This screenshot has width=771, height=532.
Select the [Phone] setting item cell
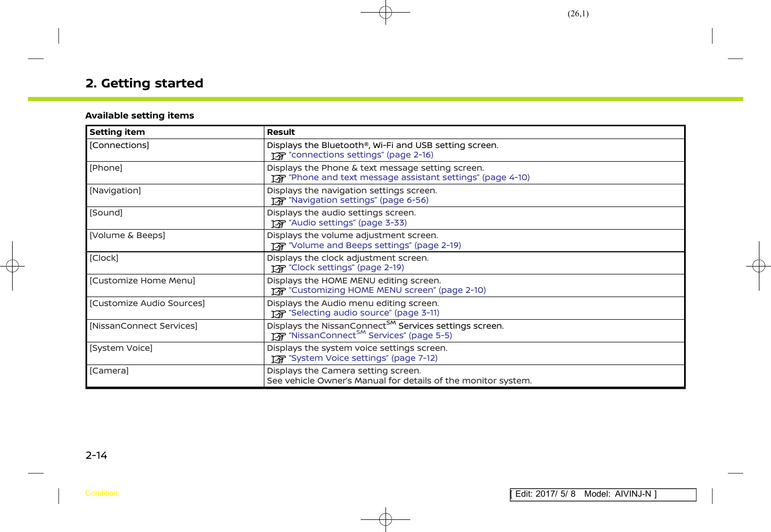(175, 173)
